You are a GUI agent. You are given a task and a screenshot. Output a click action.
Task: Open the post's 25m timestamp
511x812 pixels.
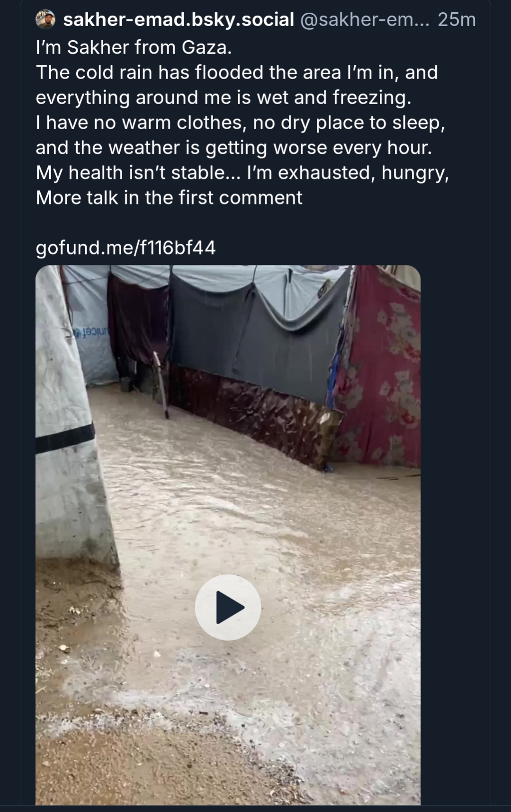click(457, 19)
